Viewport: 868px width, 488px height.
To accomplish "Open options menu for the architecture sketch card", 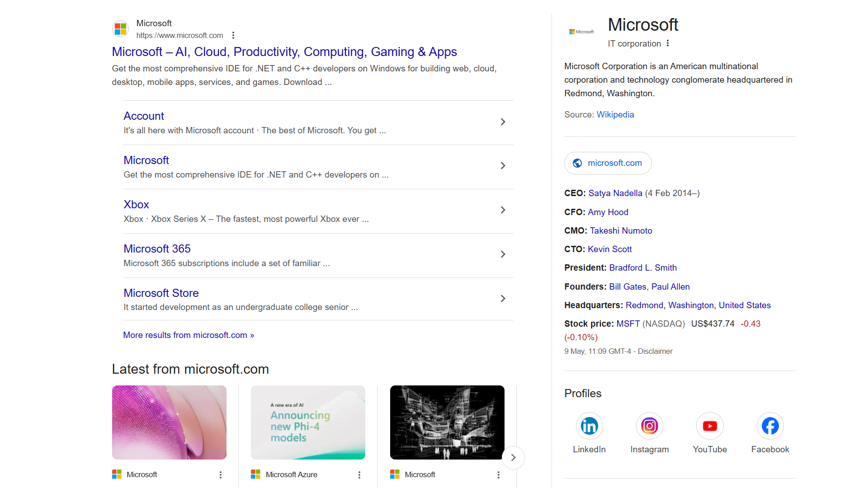I will pos(499,475).
